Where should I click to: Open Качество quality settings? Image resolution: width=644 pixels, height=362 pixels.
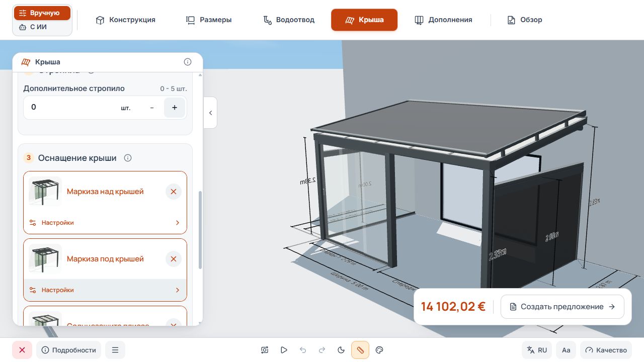point(606,350)
